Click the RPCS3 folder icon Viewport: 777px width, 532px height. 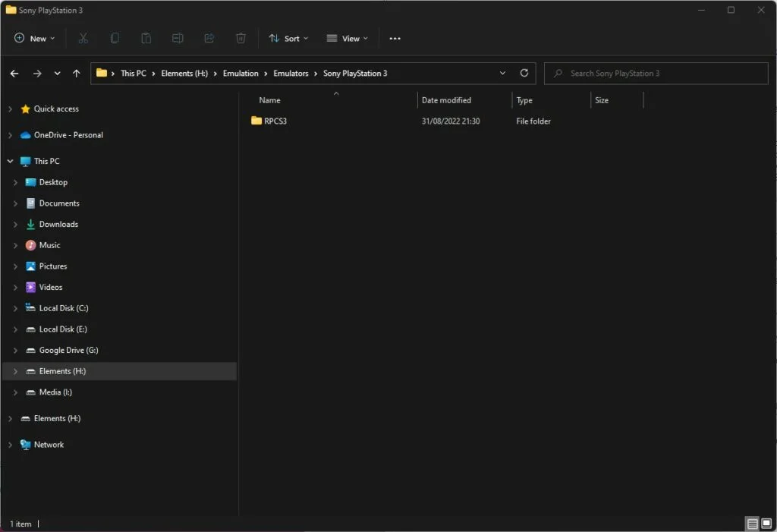[256, 121]
